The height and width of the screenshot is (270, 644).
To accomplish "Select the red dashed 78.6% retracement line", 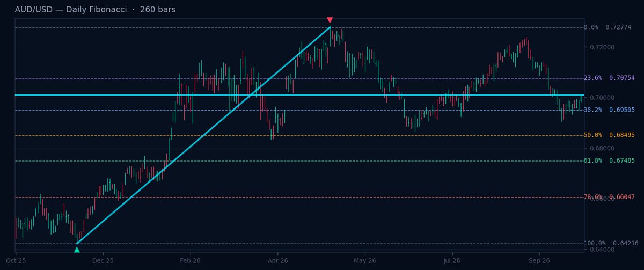I will [299, 198].
